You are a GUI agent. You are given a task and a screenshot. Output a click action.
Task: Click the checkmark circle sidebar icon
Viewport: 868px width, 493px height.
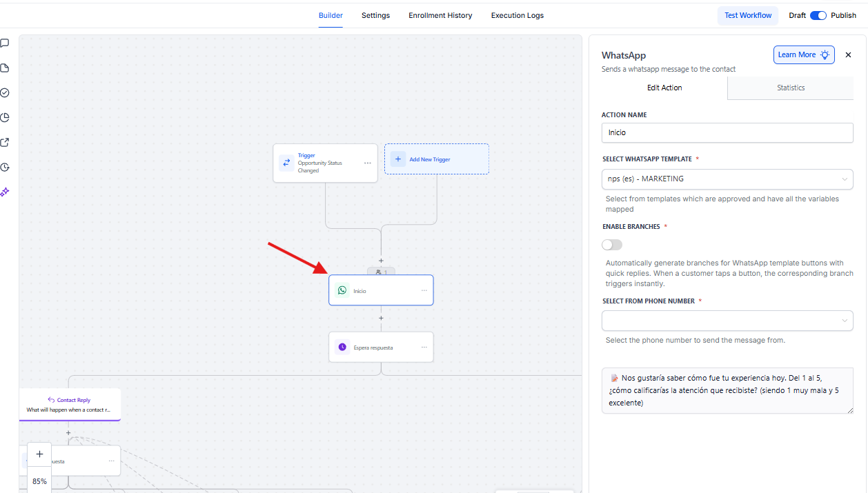[5, 92]
